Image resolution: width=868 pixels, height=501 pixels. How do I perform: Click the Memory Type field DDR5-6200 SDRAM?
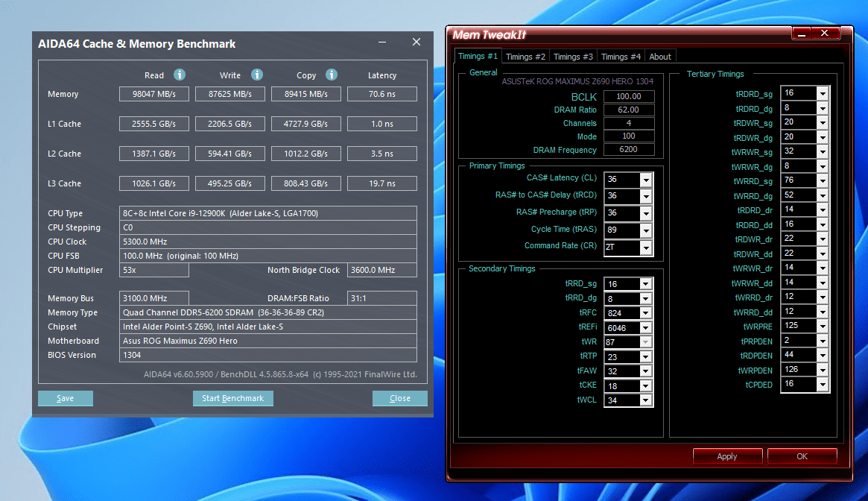tap(268, 312)
